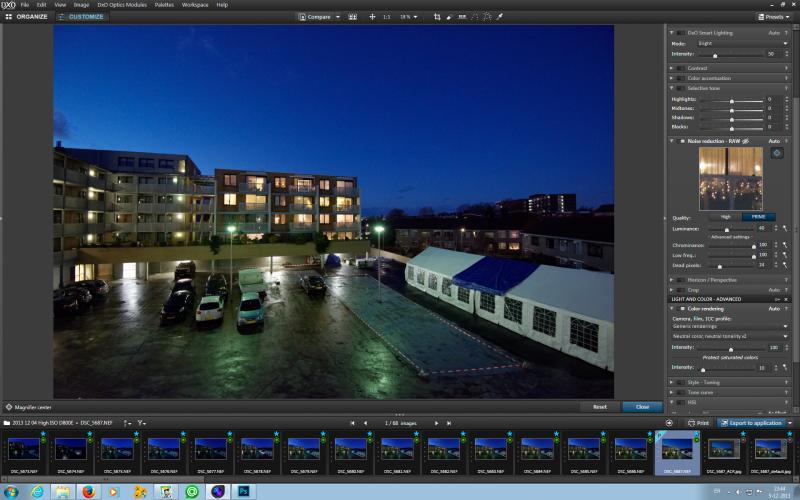The width and height of the screenshot is (800, 500).
Task: Close the Light and Color Advanced palette
Action: click(786, 299)
